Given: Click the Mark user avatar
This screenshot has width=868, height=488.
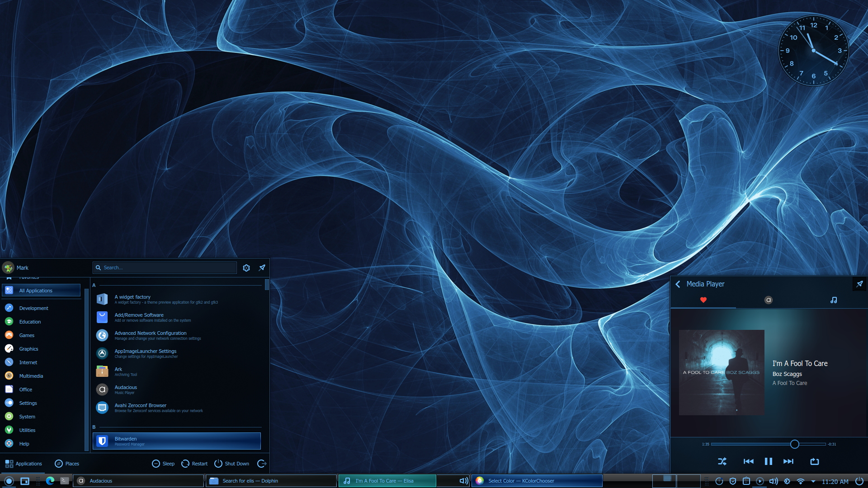Looking at the screenshot, I should [8, 268].
